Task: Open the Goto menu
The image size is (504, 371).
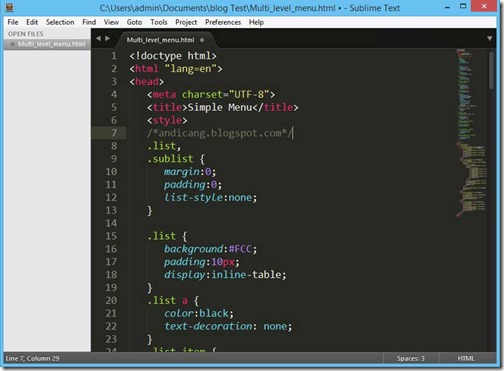Action: click(134, 22)
